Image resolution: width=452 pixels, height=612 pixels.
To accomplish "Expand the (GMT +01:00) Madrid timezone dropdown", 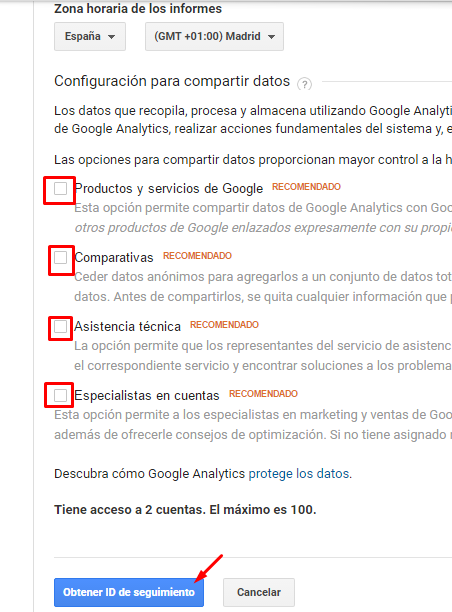I will (x=214, y=36).
